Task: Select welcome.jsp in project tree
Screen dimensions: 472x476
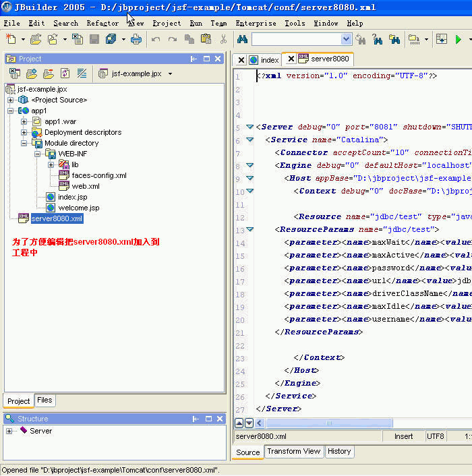Action: coord(79,208)
